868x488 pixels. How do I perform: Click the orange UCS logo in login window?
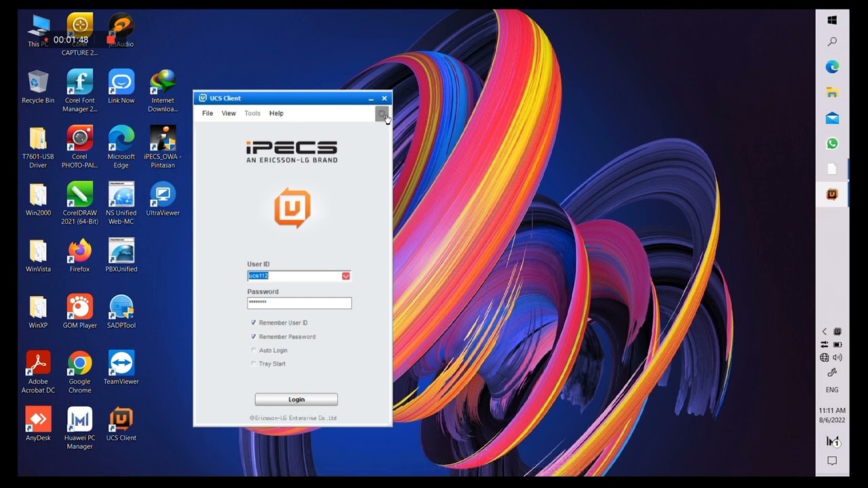[x=292, y=207]
